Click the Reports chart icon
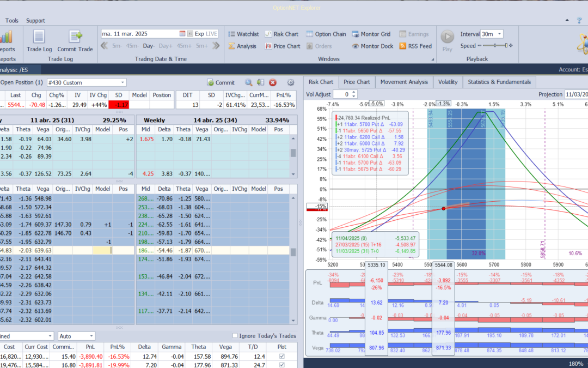 (x=6, y=37)
